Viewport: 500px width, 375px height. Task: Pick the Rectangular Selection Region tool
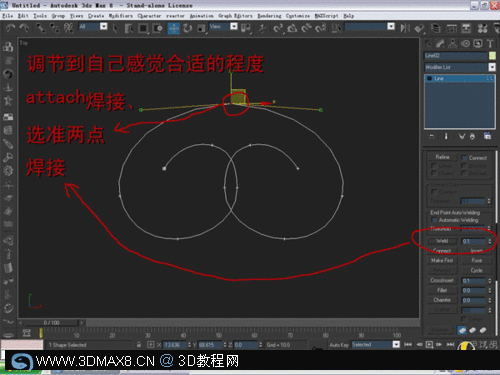(143, 28)
